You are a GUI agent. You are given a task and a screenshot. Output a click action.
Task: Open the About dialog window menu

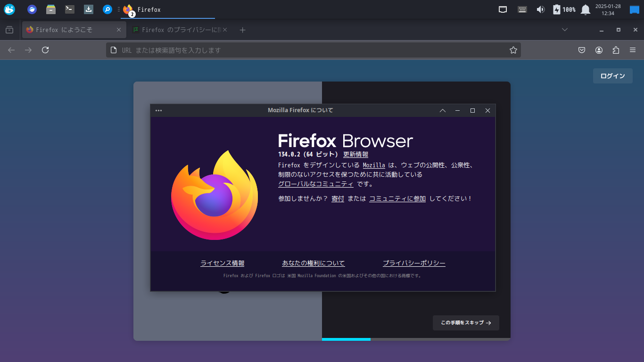[158, 110]
